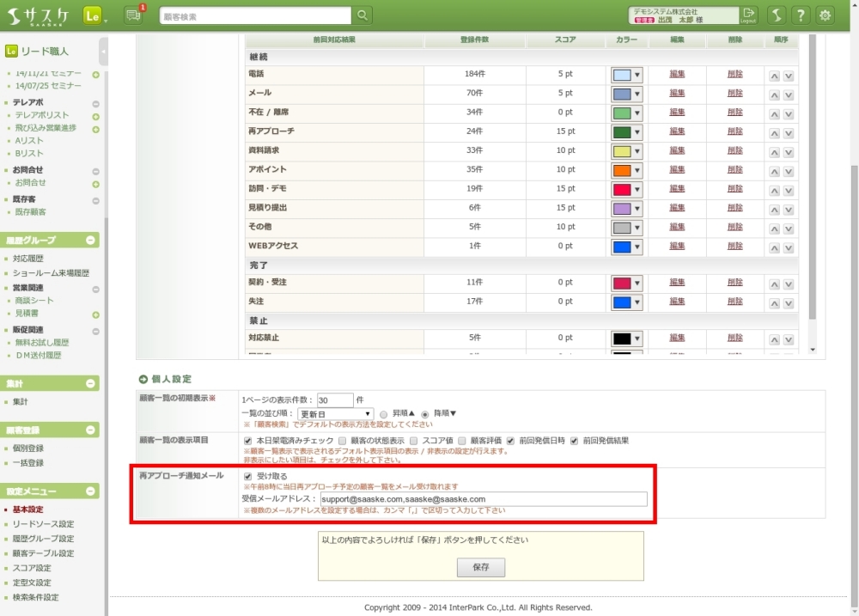
Task: Click the search magnifier icon in top bar
Action: click(362, 15)
